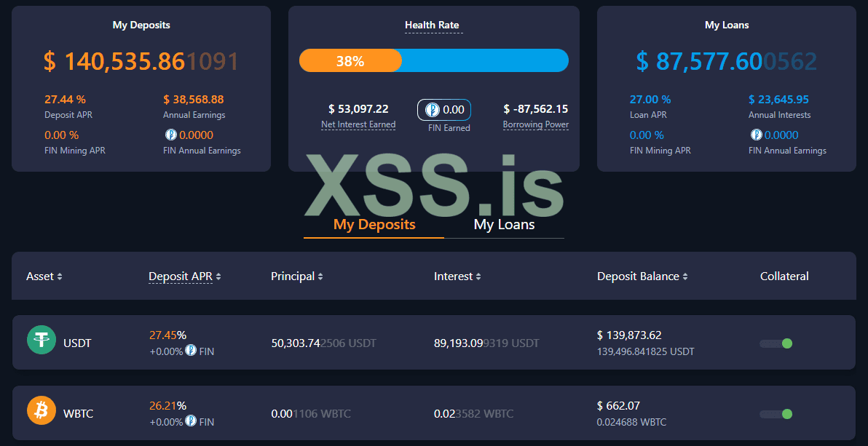Viewport: 868px width, 446px height.
Task: Open the FIN Earned 0.00 button
Action: point(444,110)
